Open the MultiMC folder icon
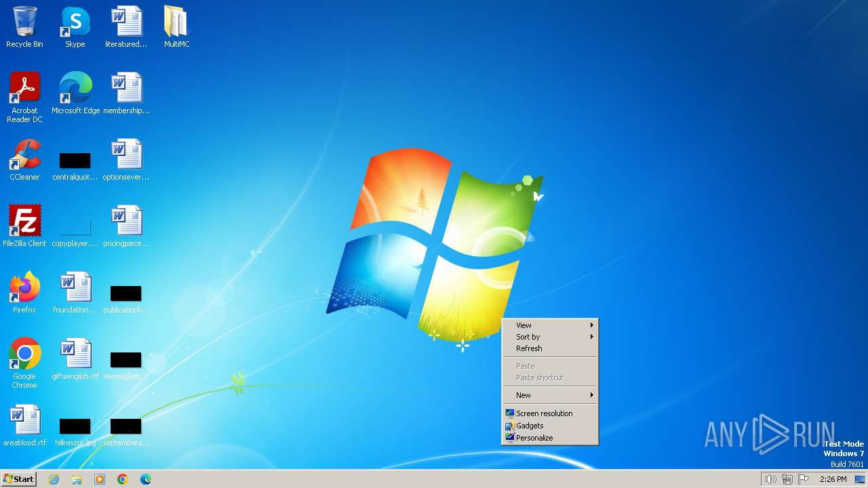Image resolution: width=868 pixels, height=488 pixels. click(x=176, y=27)
